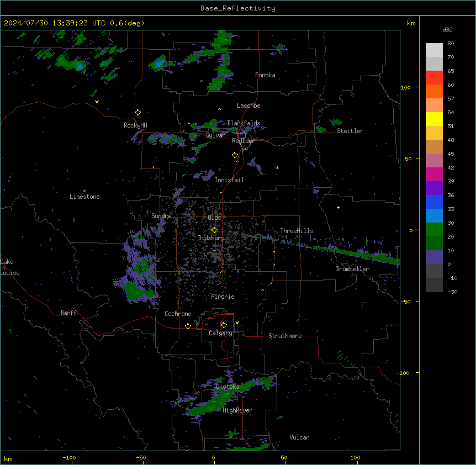Click the 45 dBZ legend value

[451, 154]
